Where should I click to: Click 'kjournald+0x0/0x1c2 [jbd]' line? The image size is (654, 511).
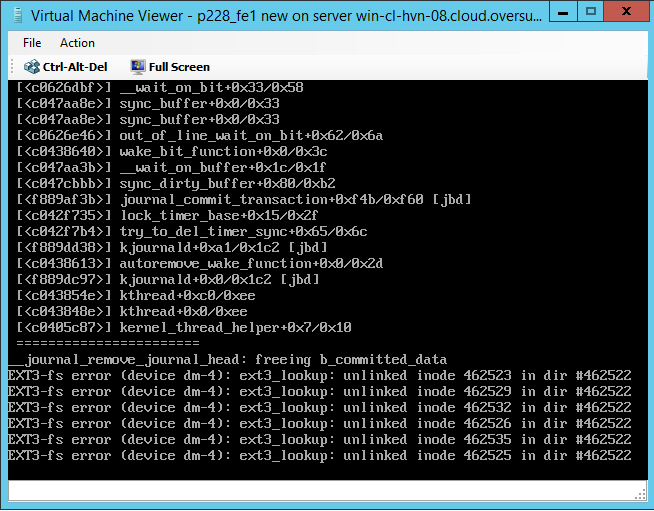pyautogui.click(x=168, y=279)
